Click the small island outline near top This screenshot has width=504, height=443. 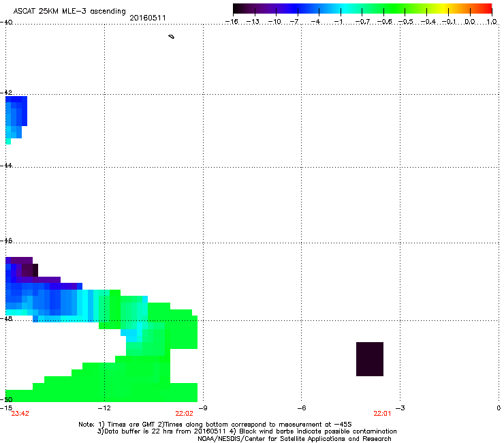(172, 37)
